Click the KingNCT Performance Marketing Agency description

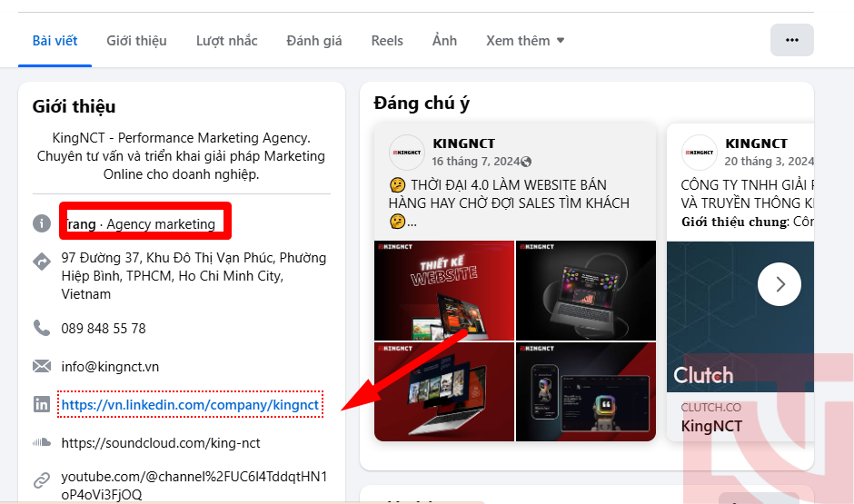(x=181, y=156)
